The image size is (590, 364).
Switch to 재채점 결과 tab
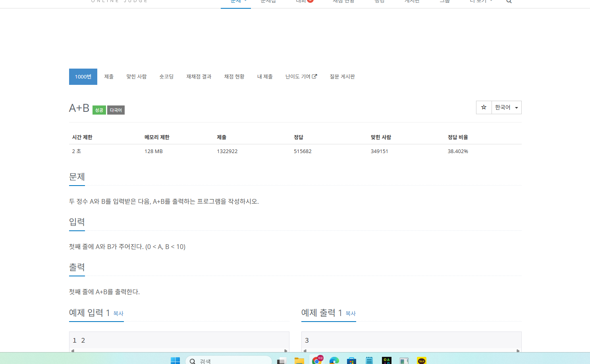coord(199,77)
